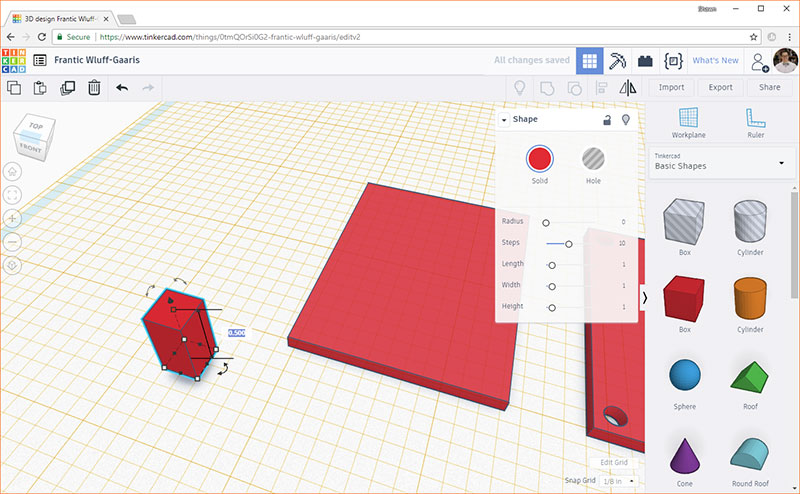Set the shape to Solid

pyautogui.click(x=540, y=158)
